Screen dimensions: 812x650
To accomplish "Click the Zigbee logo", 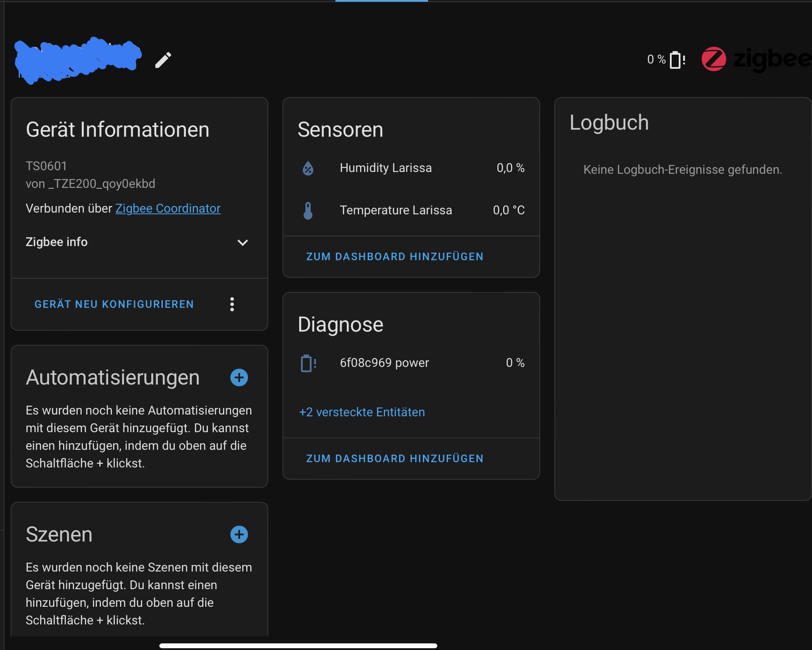I will tap(756, 59).
